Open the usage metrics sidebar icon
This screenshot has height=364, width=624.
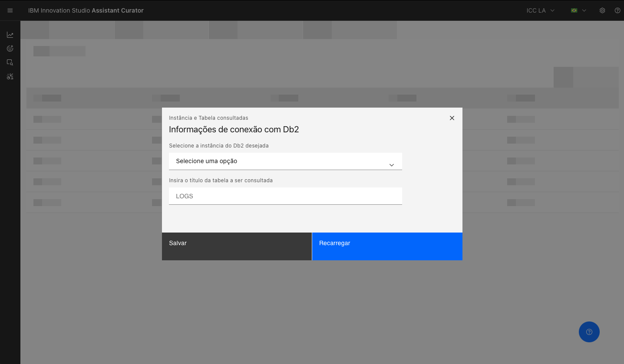click(10, 76)
